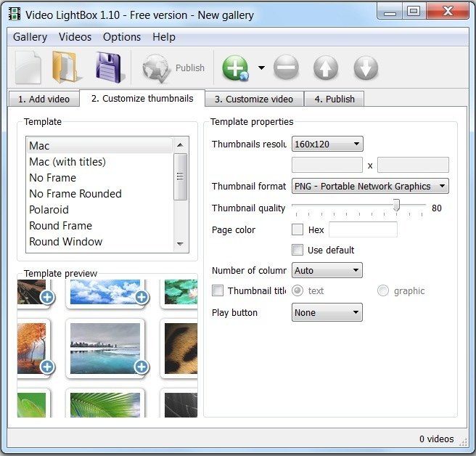Open Thumbnails resolution dropdown showing 160x120

tap(327, 144)
